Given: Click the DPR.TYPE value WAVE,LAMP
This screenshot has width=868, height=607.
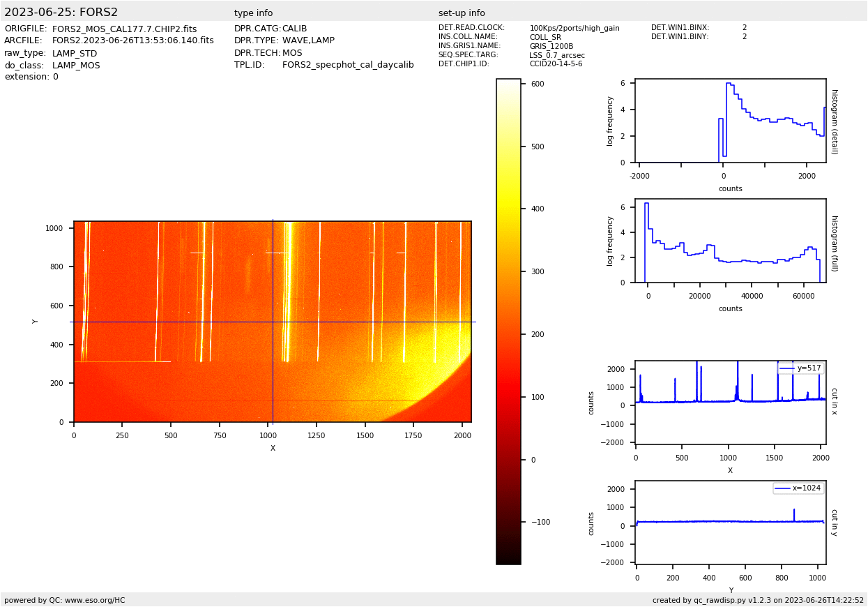Looking at the screenshot, I should coord(308,41).
